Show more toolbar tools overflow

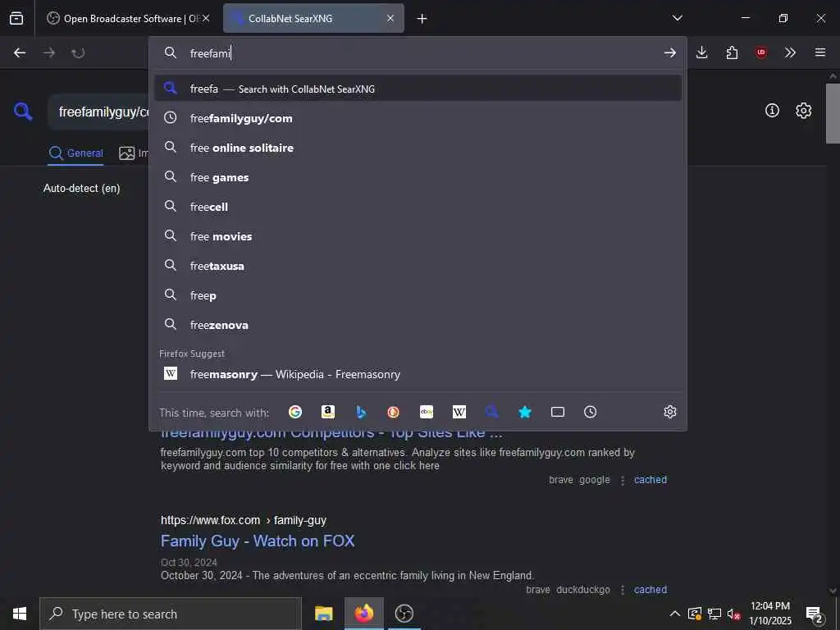[x=790, y=52]
